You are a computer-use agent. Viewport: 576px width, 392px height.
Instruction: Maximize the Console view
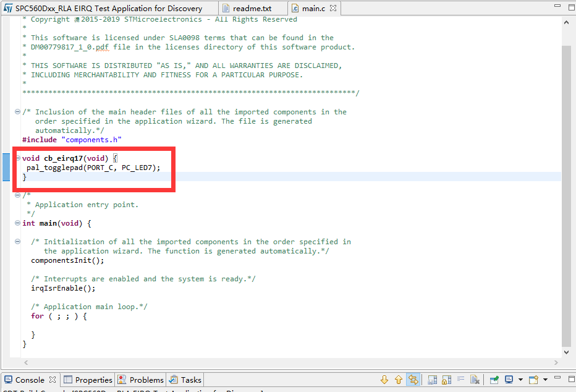click(572, 379)
